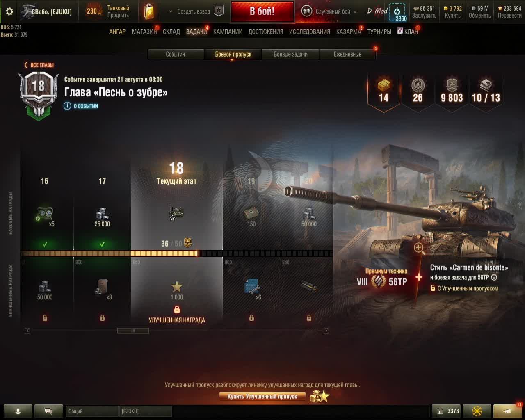525x420 pixels.
Task: Click the premium shop bag icon
Action: tap(149, 11)
